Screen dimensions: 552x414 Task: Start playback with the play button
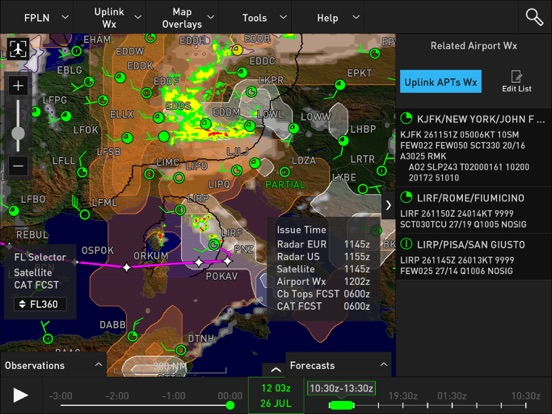click(x=20, y=395)
